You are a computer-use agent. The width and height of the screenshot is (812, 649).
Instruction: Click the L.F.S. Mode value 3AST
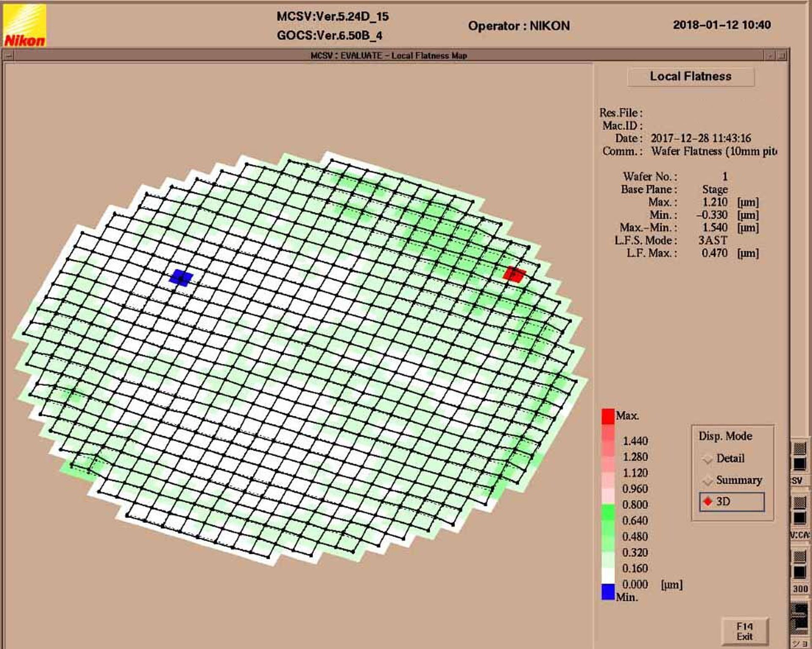(x=713, y=240)
